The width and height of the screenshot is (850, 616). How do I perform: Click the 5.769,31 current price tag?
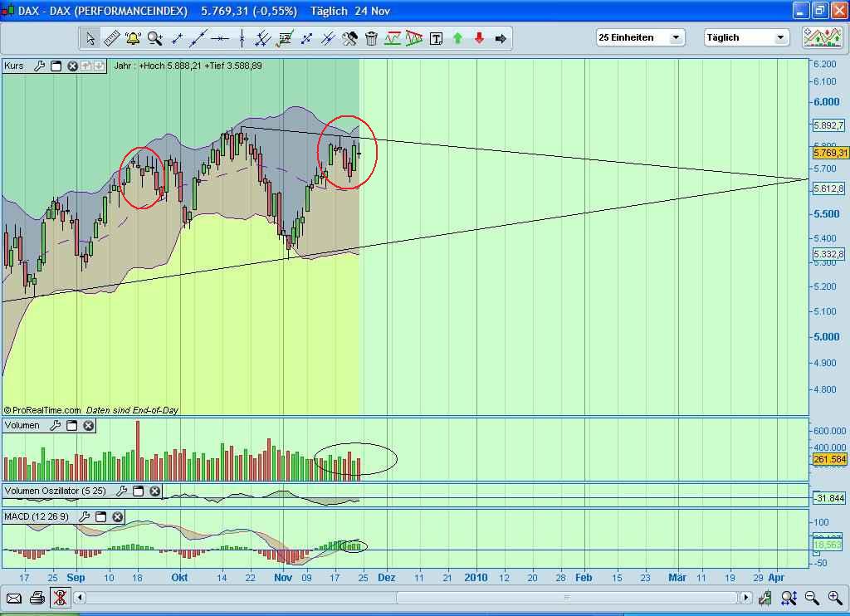[x=830, y=153]
